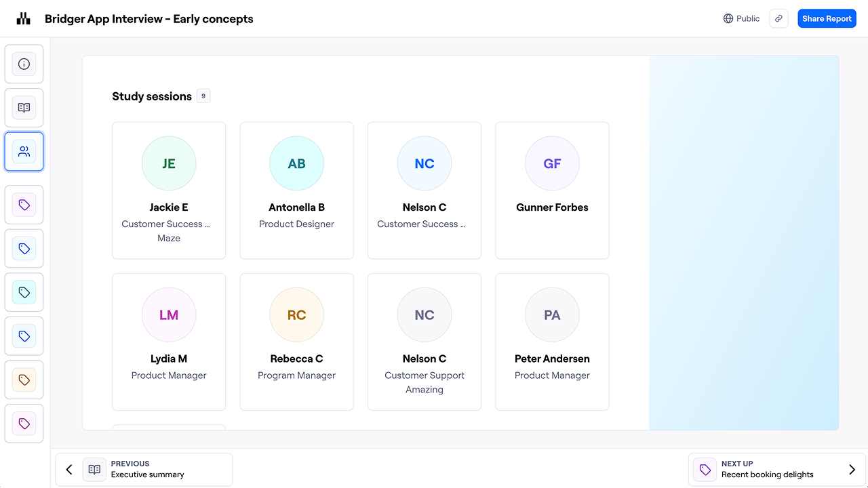Click the left chevron arrow
Viewport: 868px width, 488px height.
click(x=69, y=470)
